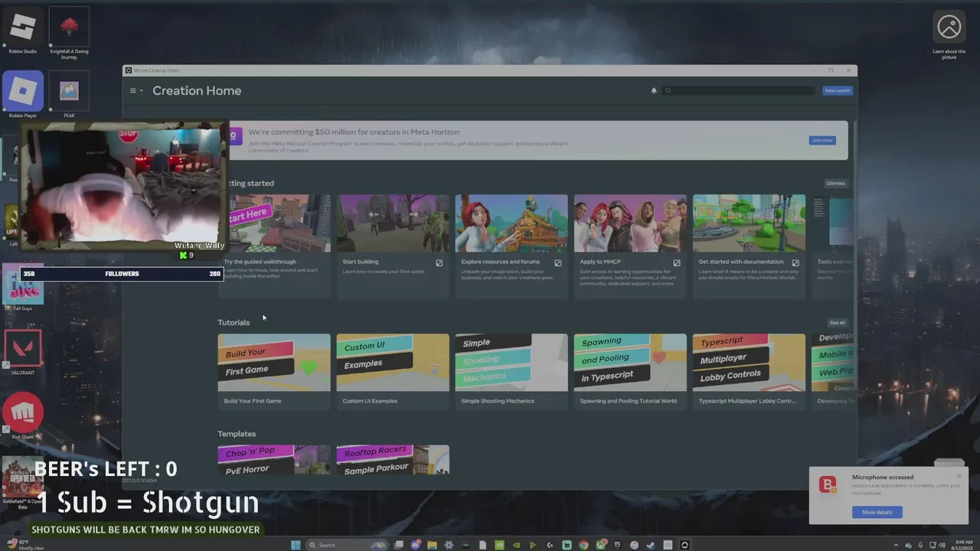Select the Chop 'n' Pop PvE Horror template
This screenshot has width=980, height=551.
(274, 460)
